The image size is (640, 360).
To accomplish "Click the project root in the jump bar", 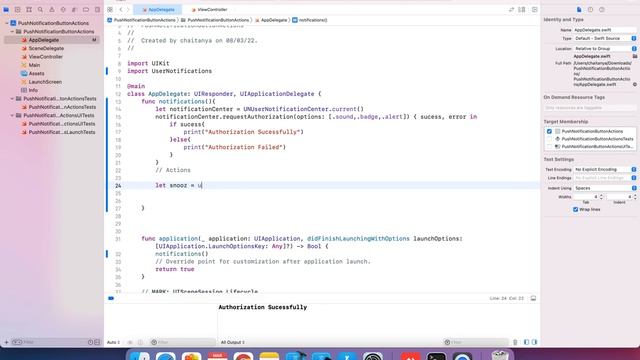I will click(x=142, y=20).
